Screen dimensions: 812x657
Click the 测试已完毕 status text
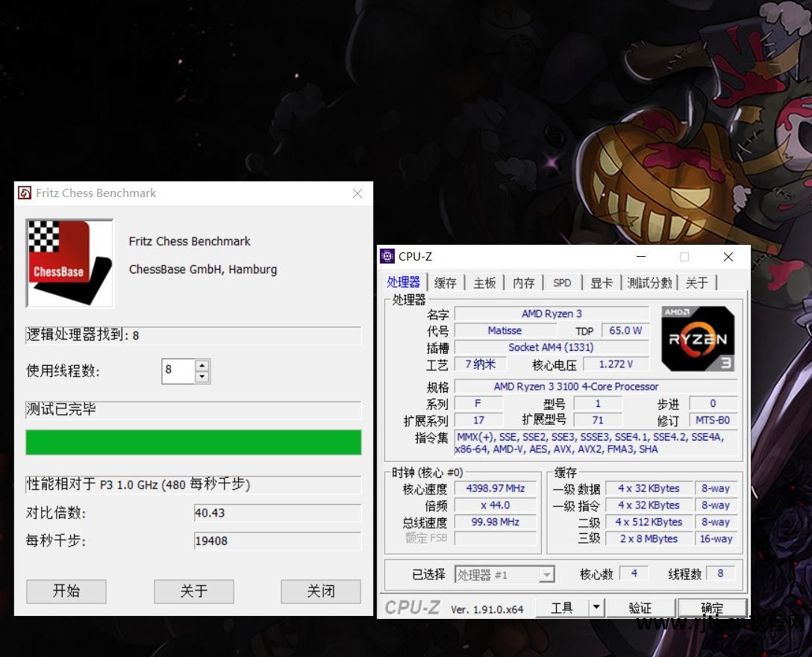61,409
